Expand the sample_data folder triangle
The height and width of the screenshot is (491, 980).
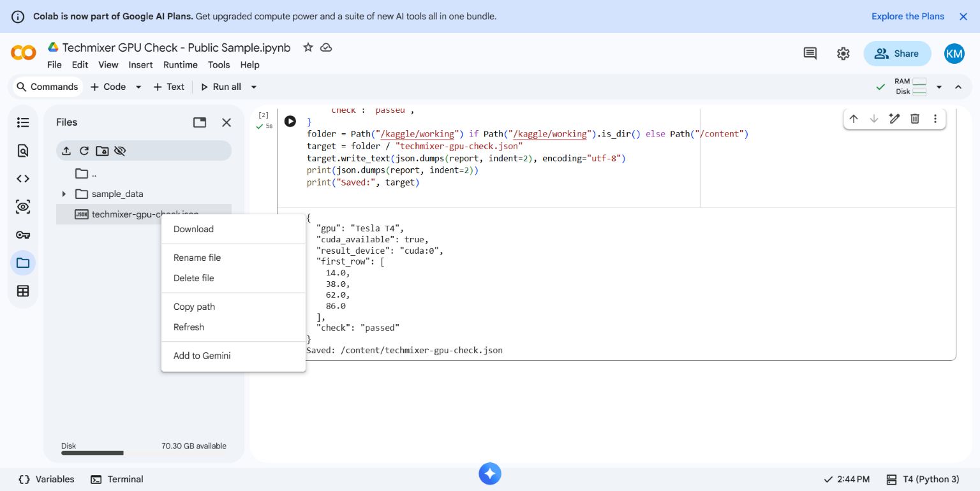tap(64, 194)
